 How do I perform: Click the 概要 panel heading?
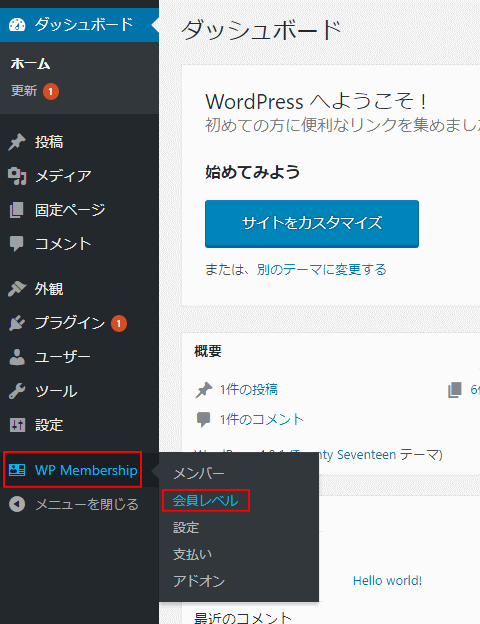pyautogui.click(x=208, y=351)
